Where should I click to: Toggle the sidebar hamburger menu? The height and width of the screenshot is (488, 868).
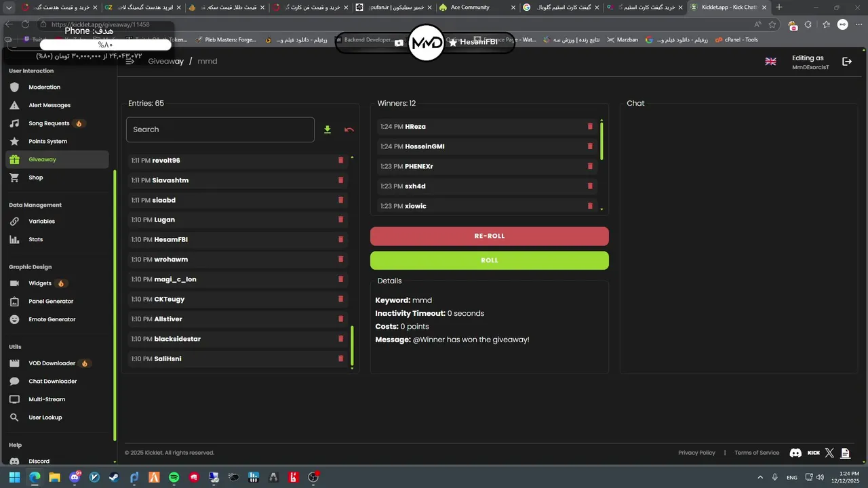click(130, 61)
